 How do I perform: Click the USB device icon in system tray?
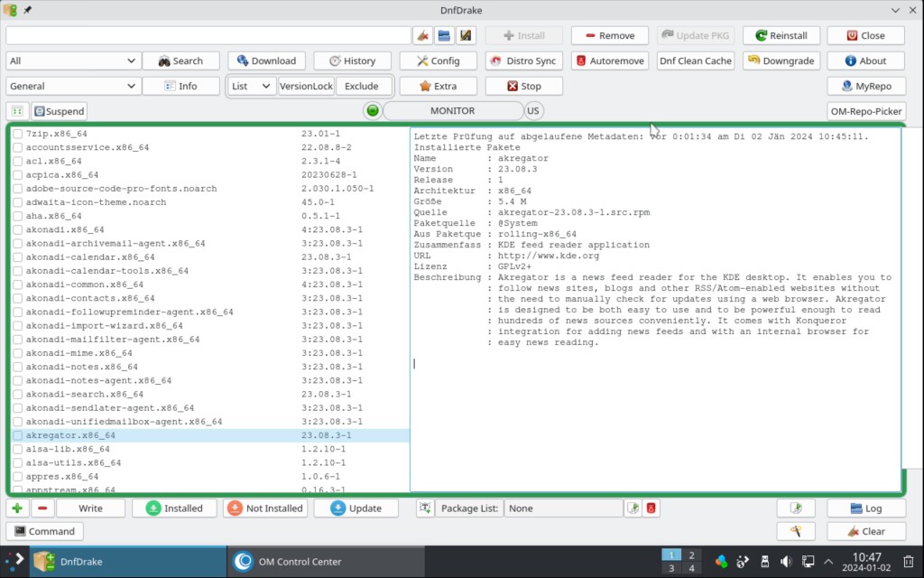[764, 562]
